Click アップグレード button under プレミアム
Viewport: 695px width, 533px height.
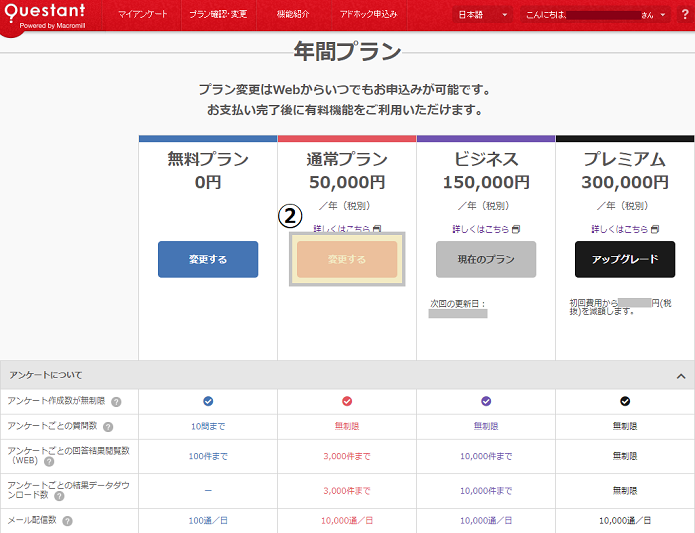(625, 259)
